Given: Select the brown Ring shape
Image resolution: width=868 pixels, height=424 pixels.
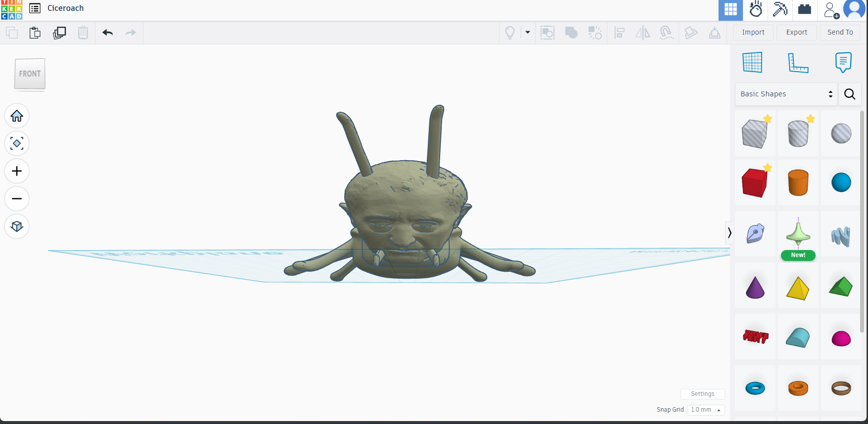Looking at the screenshot, I should [x=841, y=388].
